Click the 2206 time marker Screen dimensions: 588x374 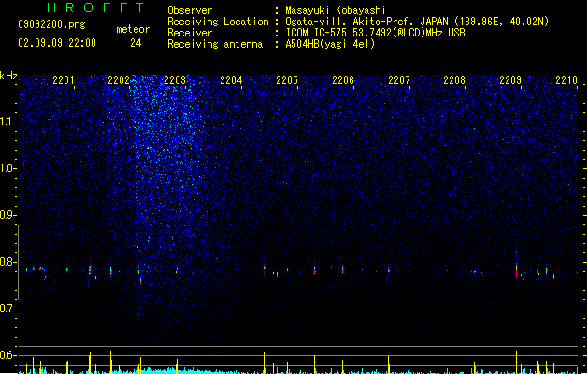coord(343,80)
